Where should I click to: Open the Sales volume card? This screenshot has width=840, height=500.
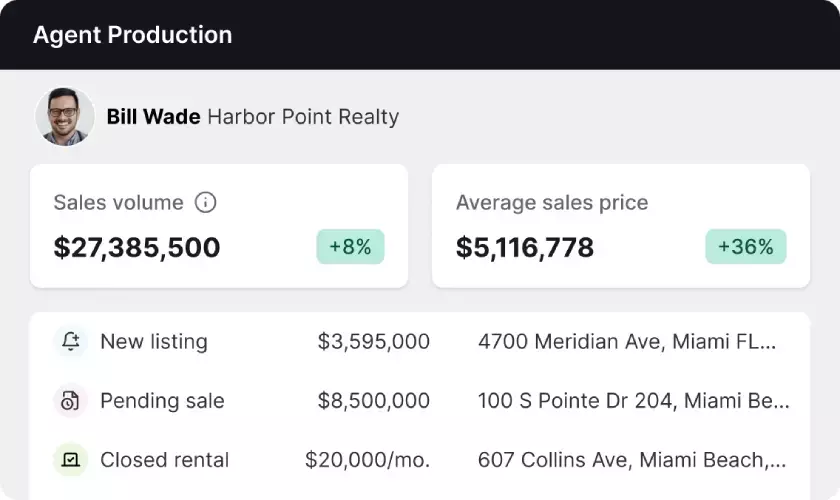218,225
